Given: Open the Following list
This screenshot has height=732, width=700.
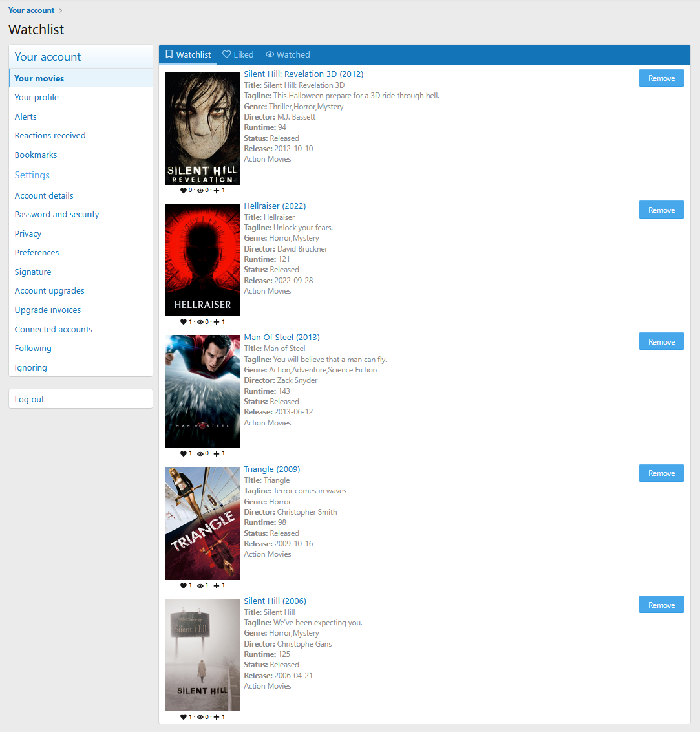Looking at the screenshot, I should pyautogui.click(x=81, y=349).
